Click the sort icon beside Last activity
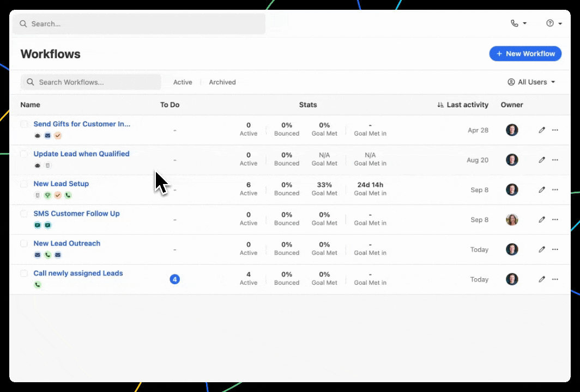Screen dimensions: 580x392 (x=440, y=105)
